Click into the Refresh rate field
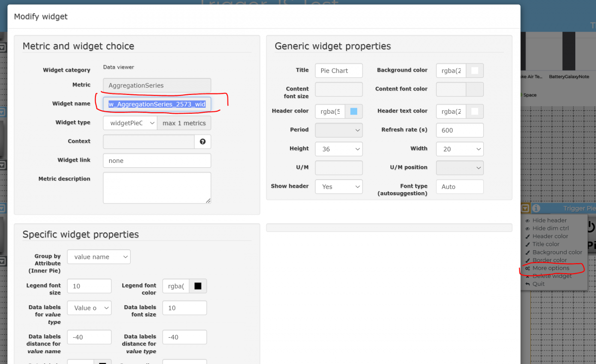The width and height of the screenshot is (596, 364). click(459, 131)
